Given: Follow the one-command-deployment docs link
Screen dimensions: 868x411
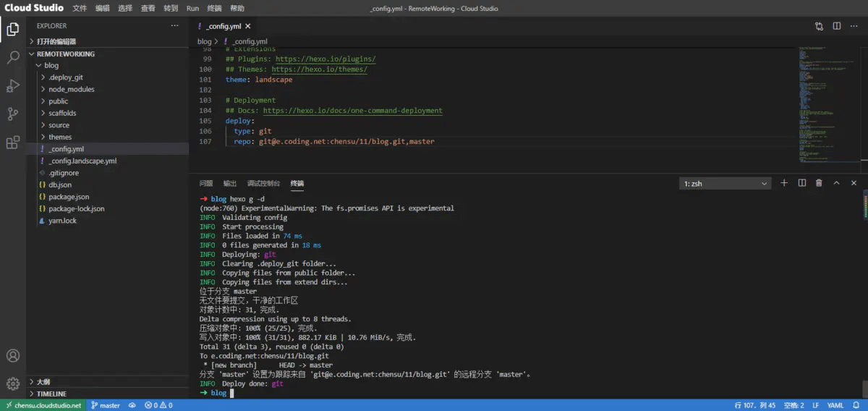Looking at the screenshot, I should (352, 111).
